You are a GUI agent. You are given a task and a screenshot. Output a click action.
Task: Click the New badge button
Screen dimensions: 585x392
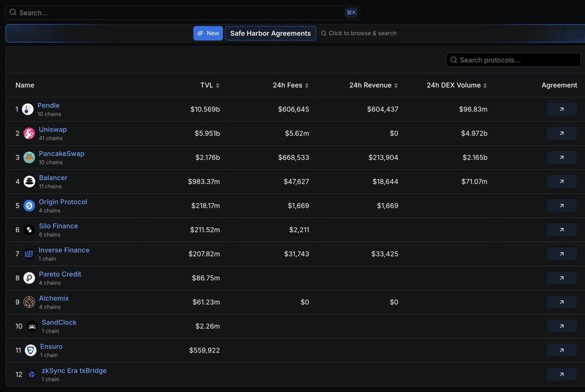click(208, 33)
